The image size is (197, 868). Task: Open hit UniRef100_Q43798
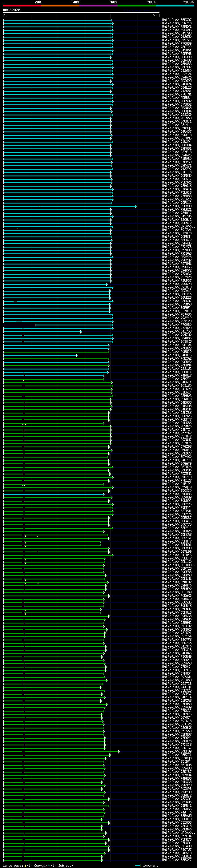177,33
